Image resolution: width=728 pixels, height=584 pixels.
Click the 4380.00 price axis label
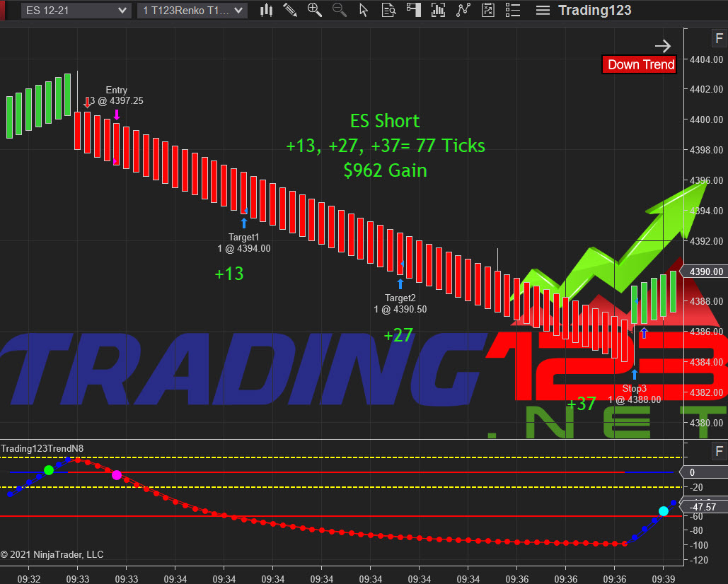pos(706,423)
